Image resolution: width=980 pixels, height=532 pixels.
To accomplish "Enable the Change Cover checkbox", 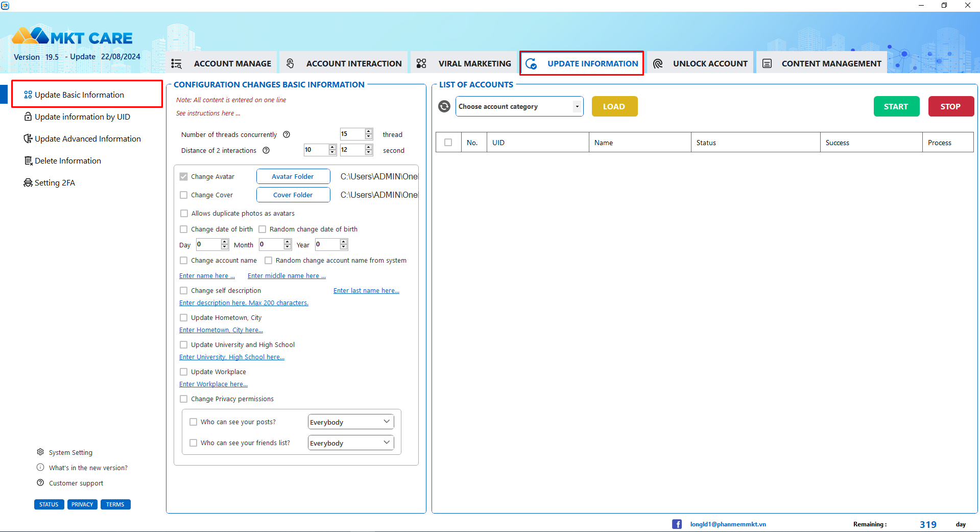I will [184, 195].
